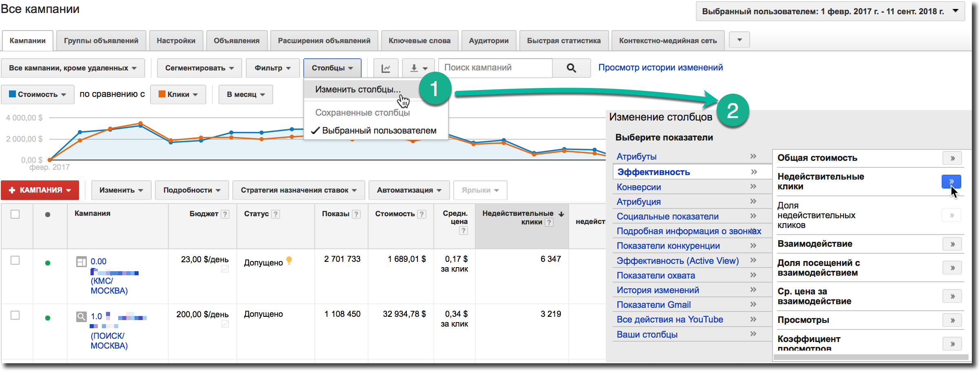
Task: Check the select-all campaigns header checkbox
Action: click(x=15, y=213)
